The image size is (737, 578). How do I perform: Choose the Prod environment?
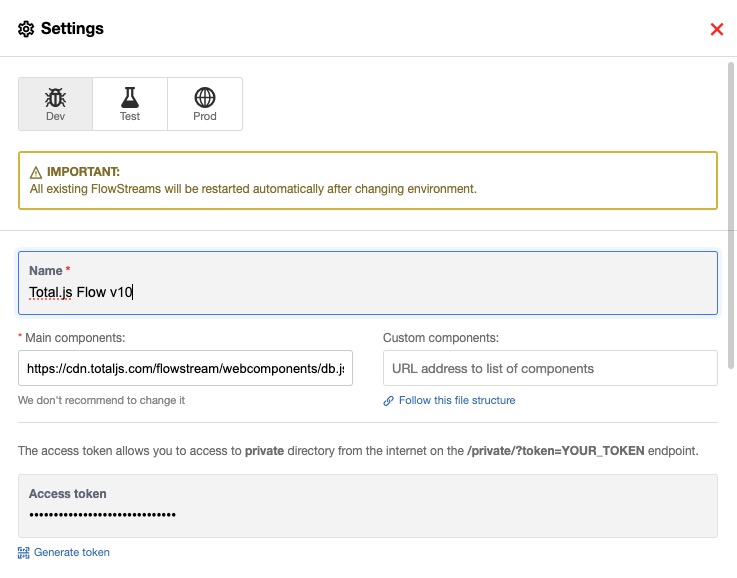205,104
